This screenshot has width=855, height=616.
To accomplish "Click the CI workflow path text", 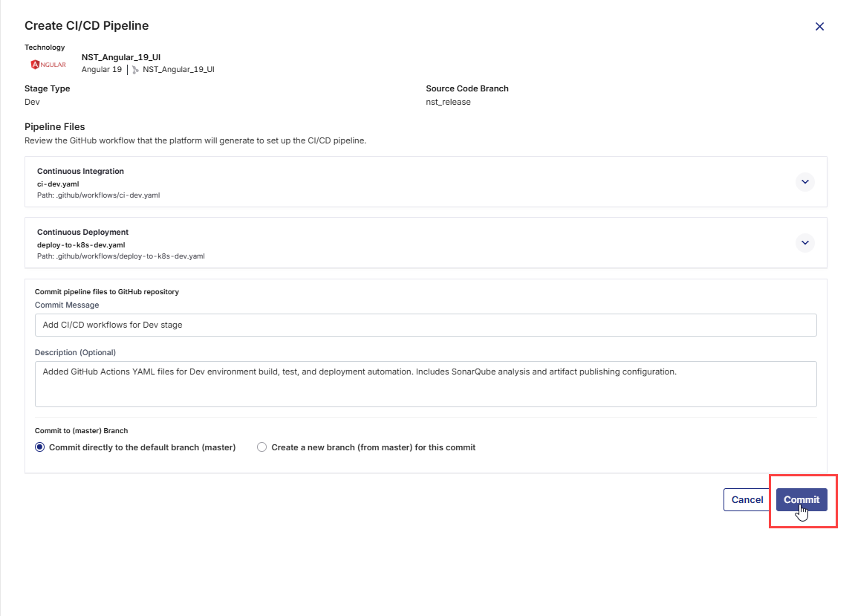I will click(x=98, y=195).
